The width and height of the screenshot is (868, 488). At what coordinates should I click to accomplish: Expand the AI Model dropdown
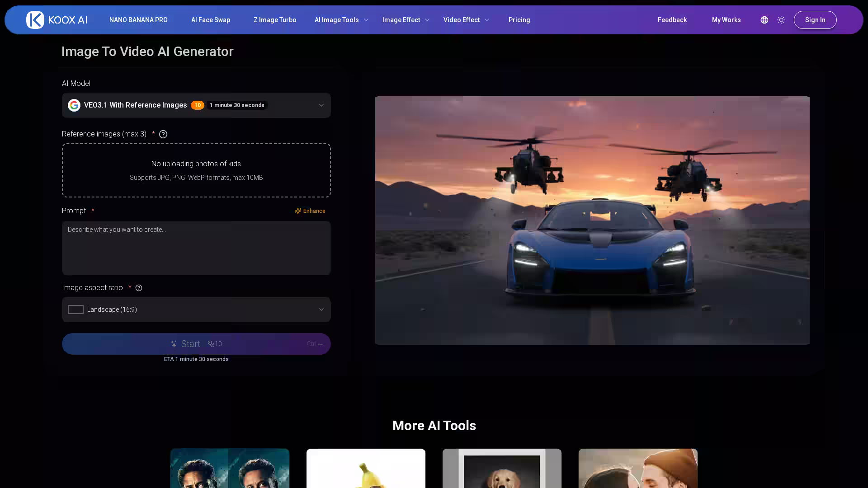[321, 105]
